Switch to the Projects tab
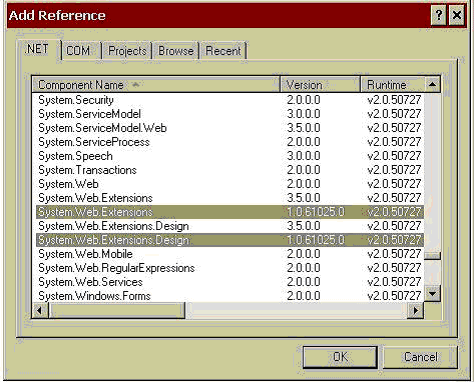Viewport: 474px width, 382px height. click(x=127, y=51)
